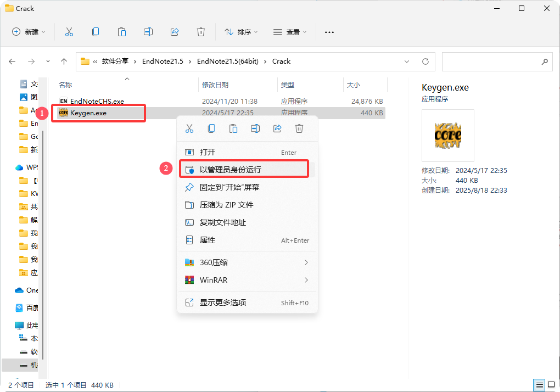Image resolution: width=560 pixels, height=392 pixels.
Task: Click the toolbar Paste icon
Action: 122,32
